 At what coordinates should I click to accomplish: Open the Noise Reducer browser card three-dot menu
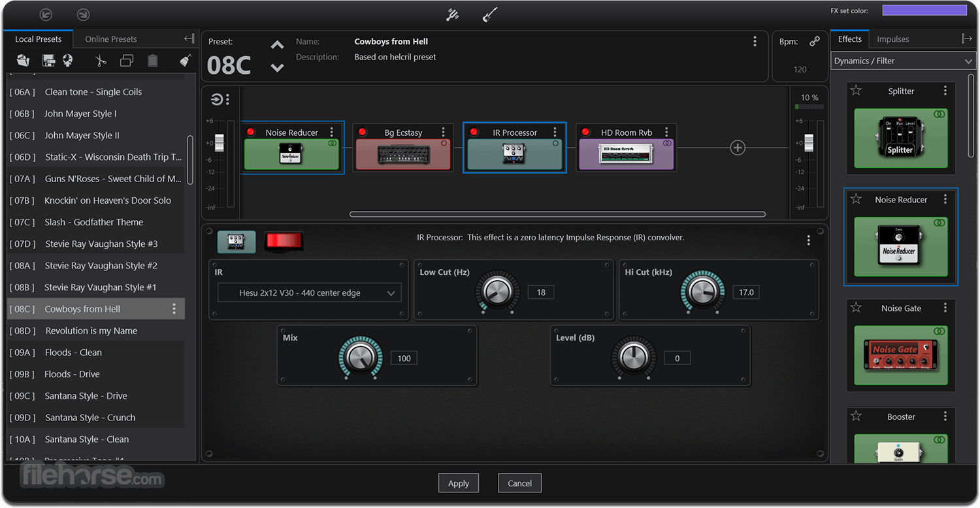click(x=945, y=199)
